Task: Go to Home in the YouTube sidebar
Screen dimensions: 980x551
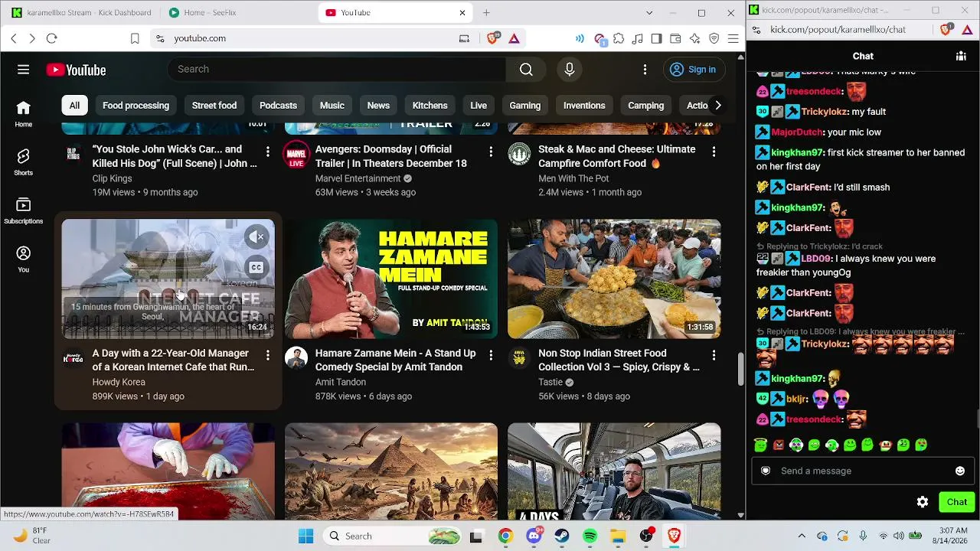Action: 24,113
